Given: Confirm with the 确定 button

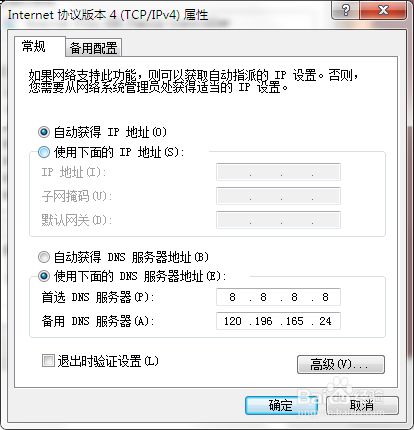Looking at the screenshot, I should (281, 405).
